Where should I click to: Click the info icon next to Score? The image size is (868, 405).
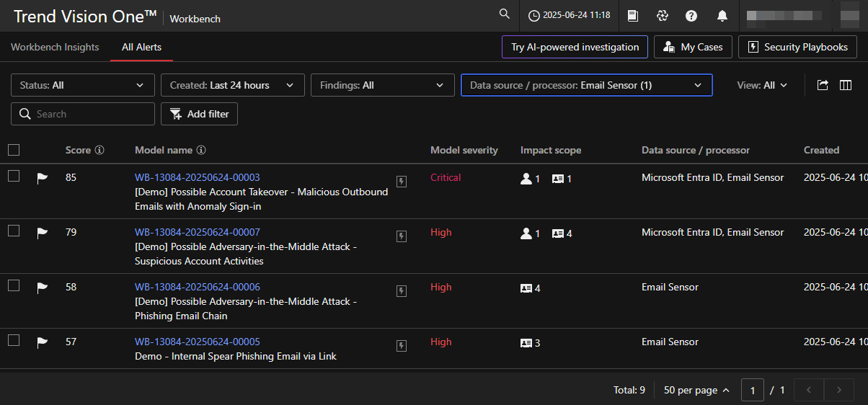click(x=99, y=151)
